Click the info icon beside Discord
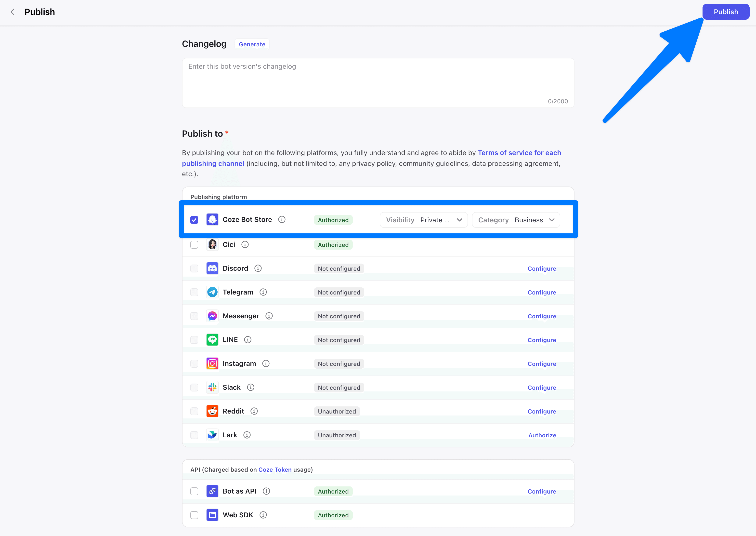756x536 pixels. tap(258, 268)
